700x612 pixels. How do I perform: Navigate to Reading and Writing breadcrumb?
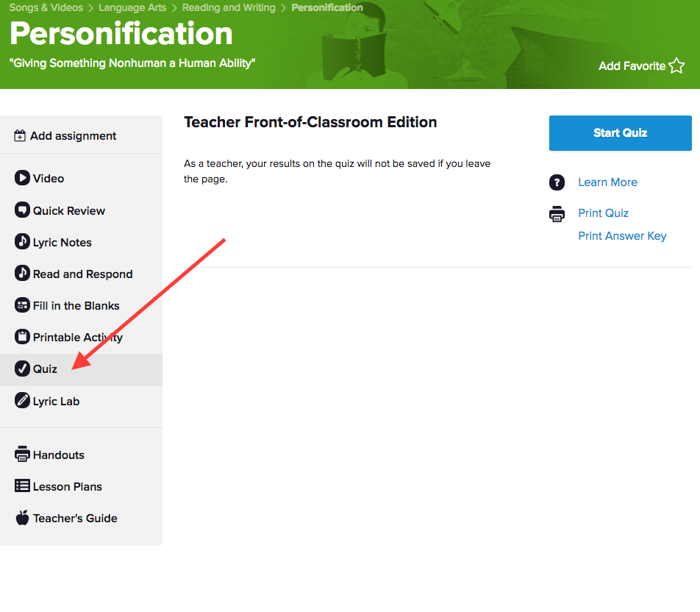(x=229, y=8)
